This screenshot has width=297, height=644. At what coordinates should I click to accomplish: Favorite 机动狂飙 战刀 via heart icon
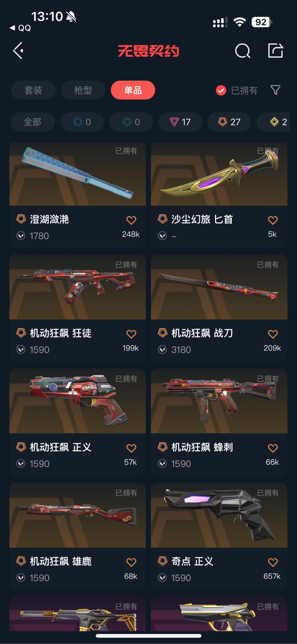273,334
